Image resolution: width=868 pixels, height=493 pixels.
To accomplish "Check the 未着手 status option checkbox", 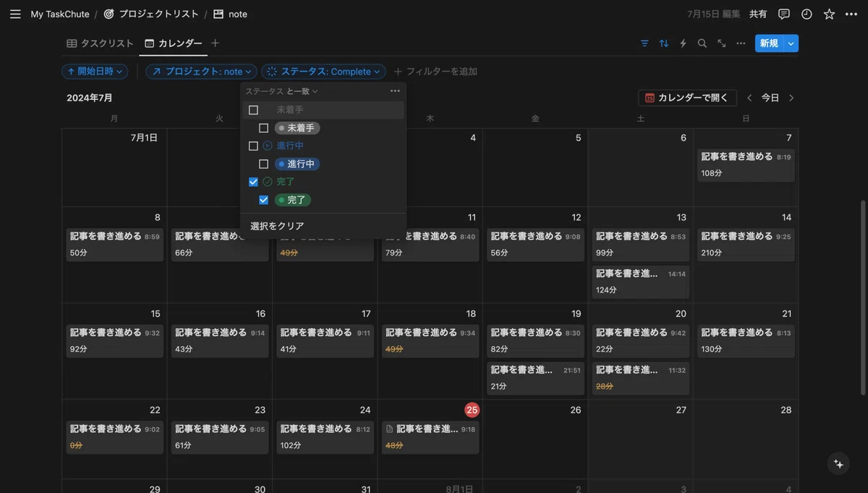I will tap(263, 128).
